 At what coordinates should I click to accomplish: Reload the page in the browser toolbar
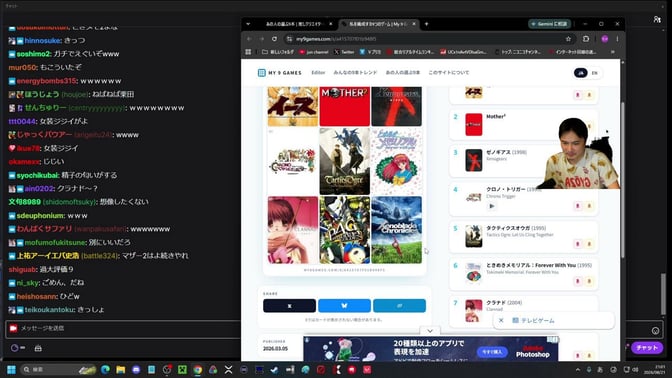click(274, 39)
